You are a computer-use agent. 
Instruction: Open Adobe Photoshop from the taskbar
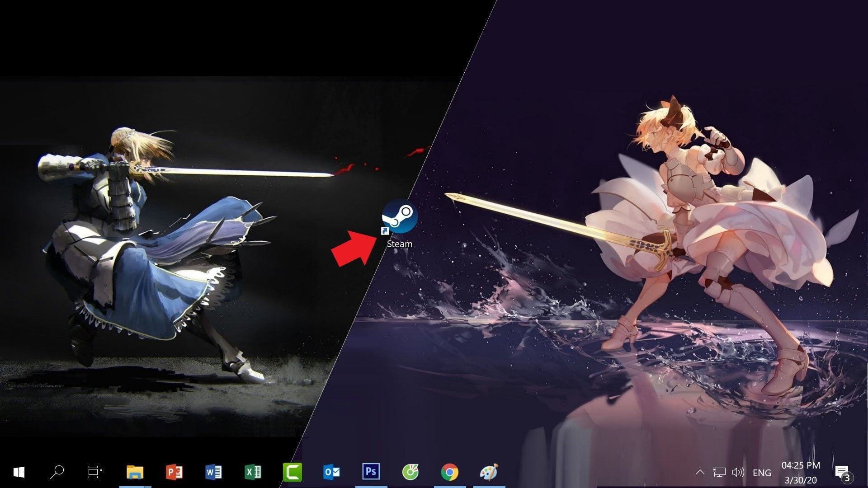[x=371, y=473]
